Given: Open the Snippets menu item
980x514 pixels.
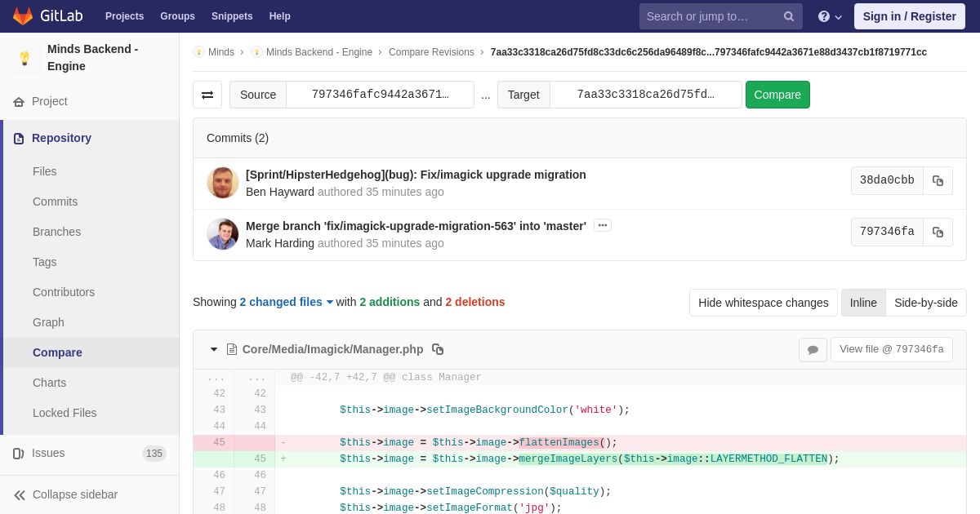Looking at the screenshot, I should click(232, 16).
